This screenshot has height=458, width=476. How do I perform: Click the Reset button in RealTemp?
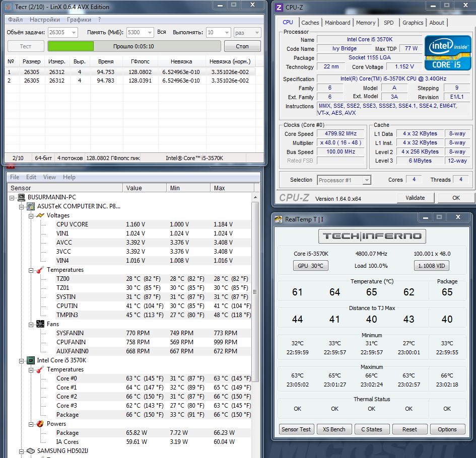(410, 429)
